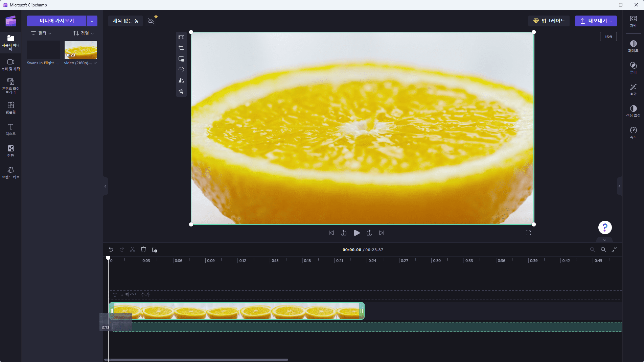Expand the 미디어 가져오기 dropdown arrow

92,21
